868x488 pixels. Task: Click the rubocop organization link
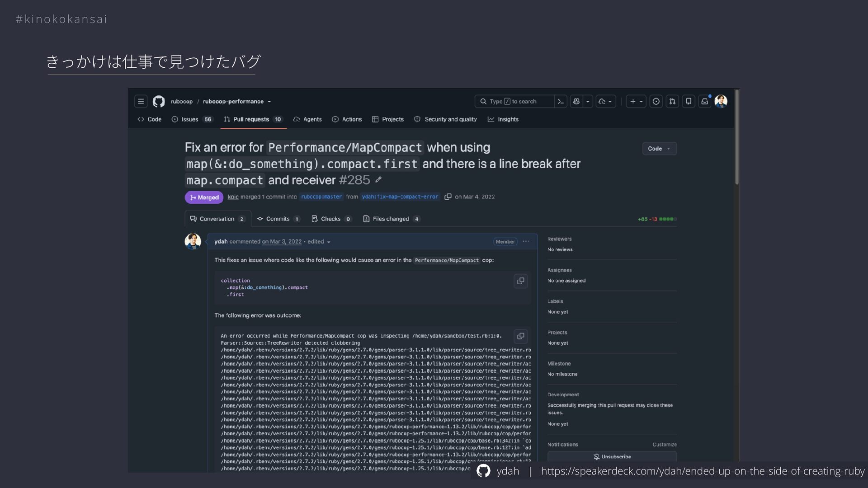point(182,102)
